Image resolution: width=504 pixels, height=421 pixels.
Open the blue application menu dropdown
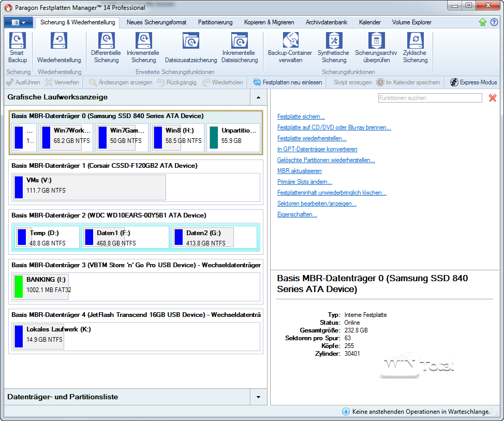(x=18, y=22)
